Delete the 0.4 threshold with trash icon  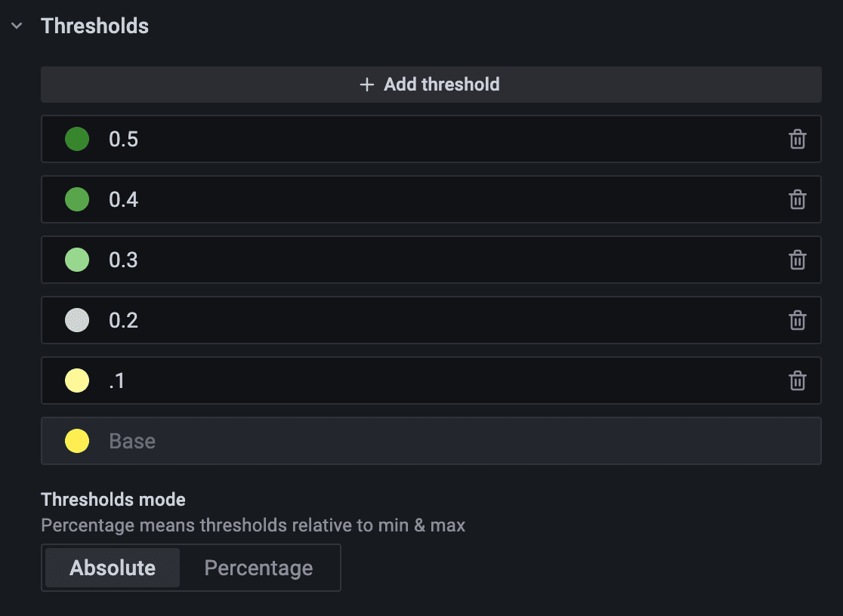pos(797,200)
